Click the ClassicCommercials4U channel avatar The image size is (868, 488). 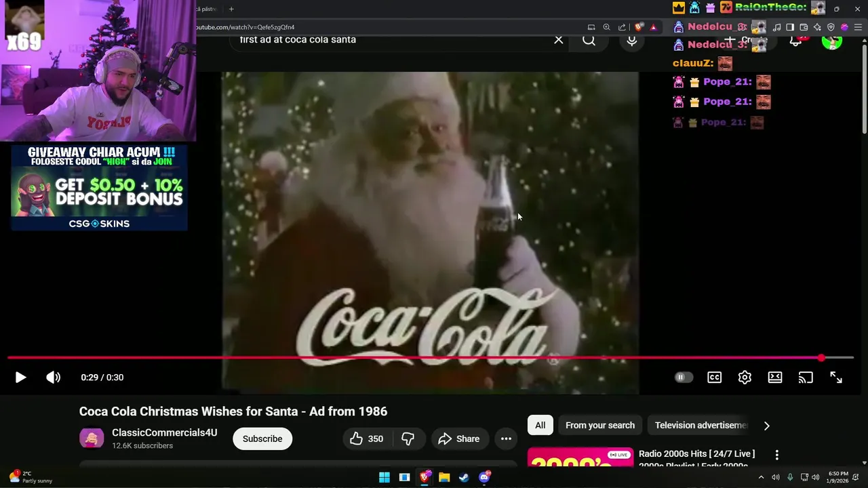(x=92, y=439)
